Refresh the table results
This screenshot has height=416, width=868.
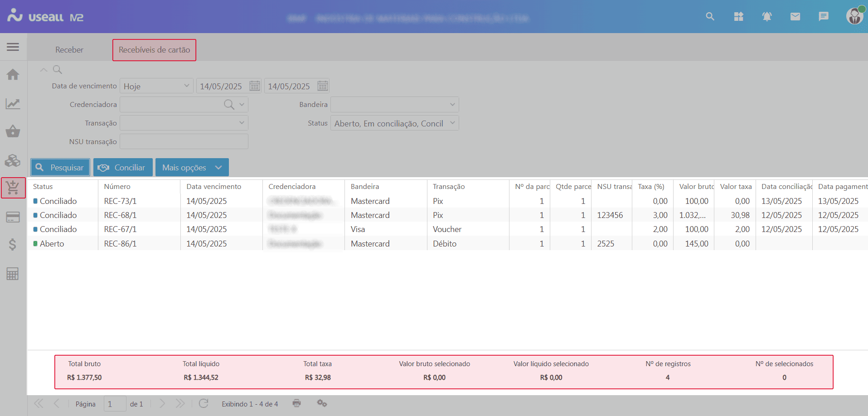click(x=204, y=403)
